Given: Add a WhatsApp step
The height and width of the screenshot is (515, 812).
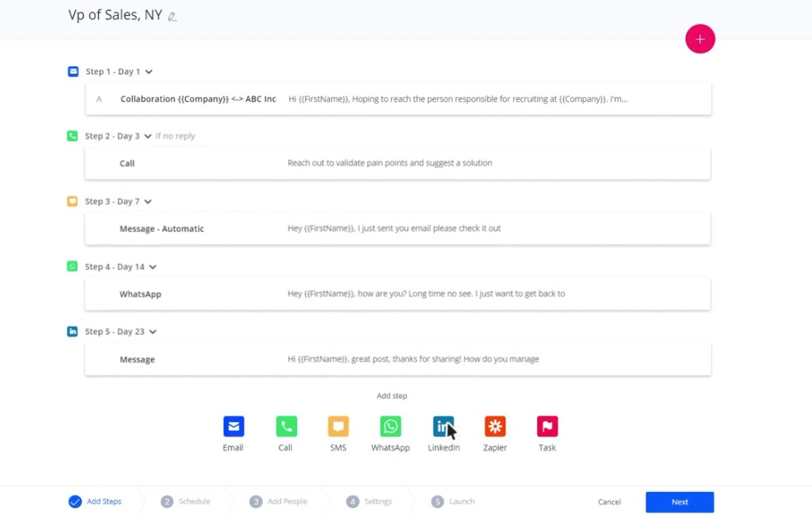Looking at the screenshot, I should [390, 426].
